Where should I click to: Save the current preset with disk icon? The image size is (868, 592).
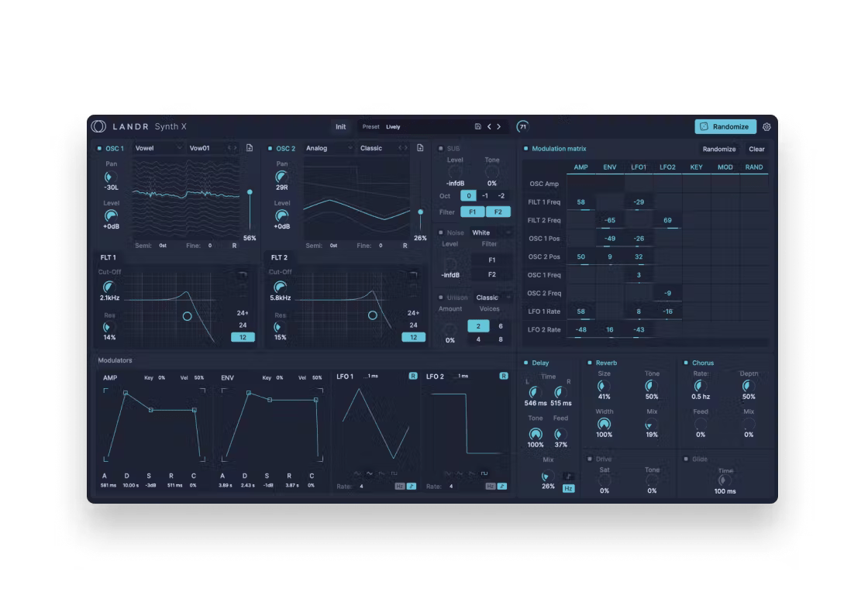477,127
